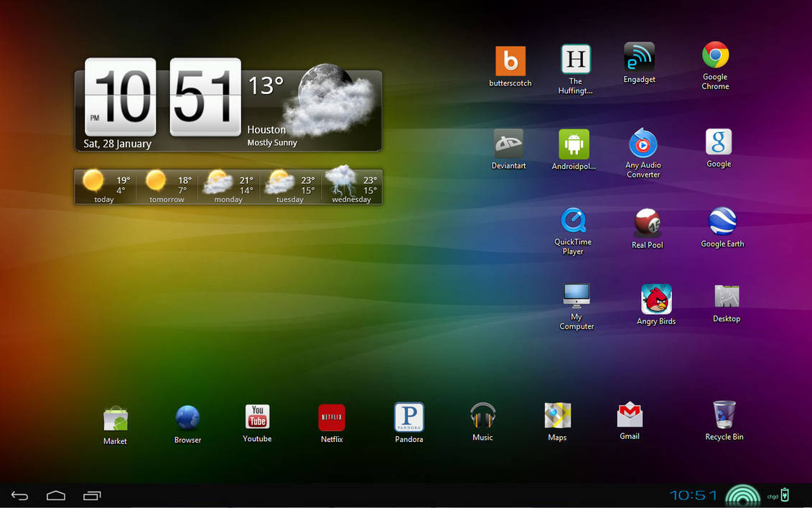Open Any Audio Converter
The image size is (812, 508).
[643, 142]
